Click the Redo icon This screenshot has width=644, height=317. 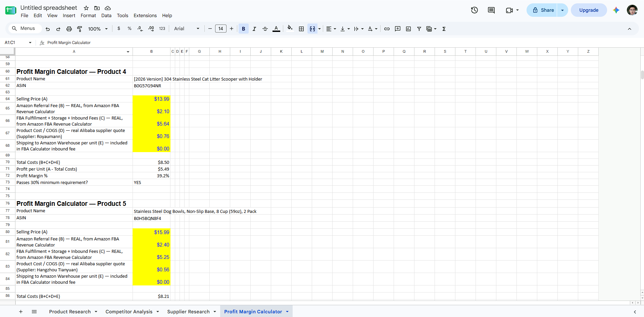coord(58,29)
